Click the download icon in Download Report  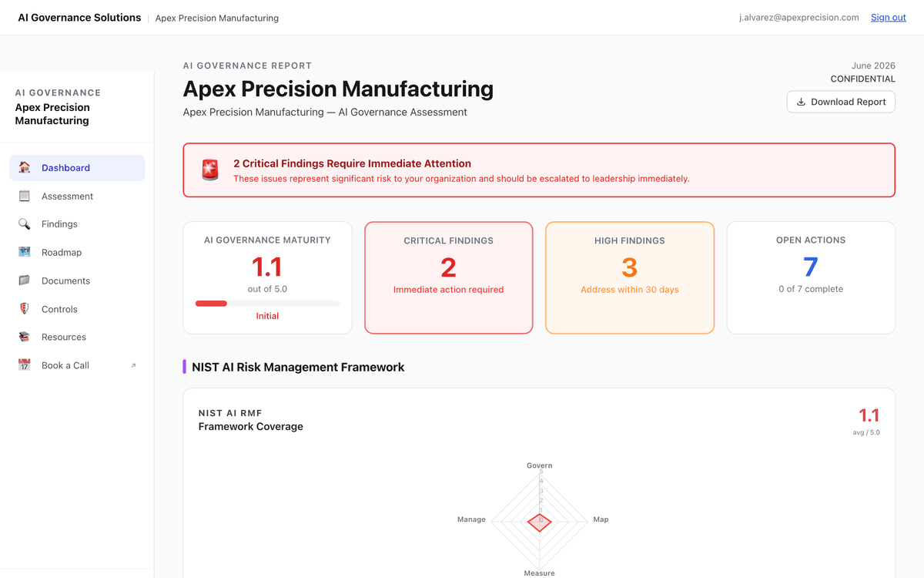801,102
